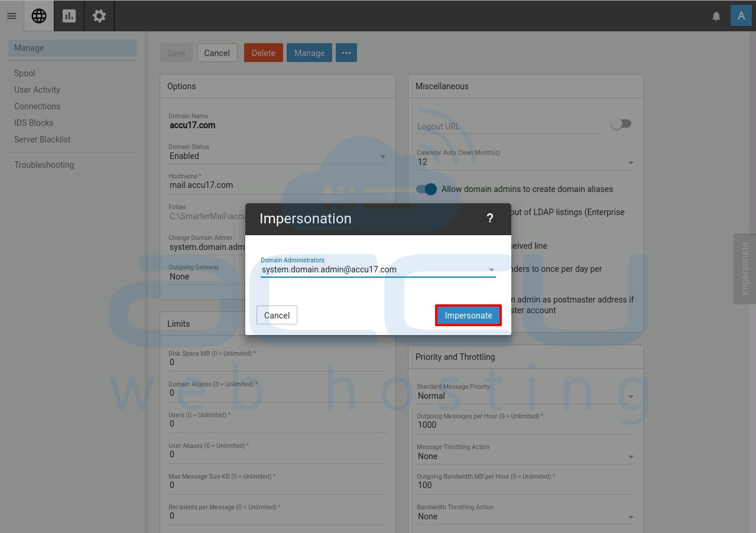
Task: Click the Disk Space MB field
Action: tap(278, 362)
